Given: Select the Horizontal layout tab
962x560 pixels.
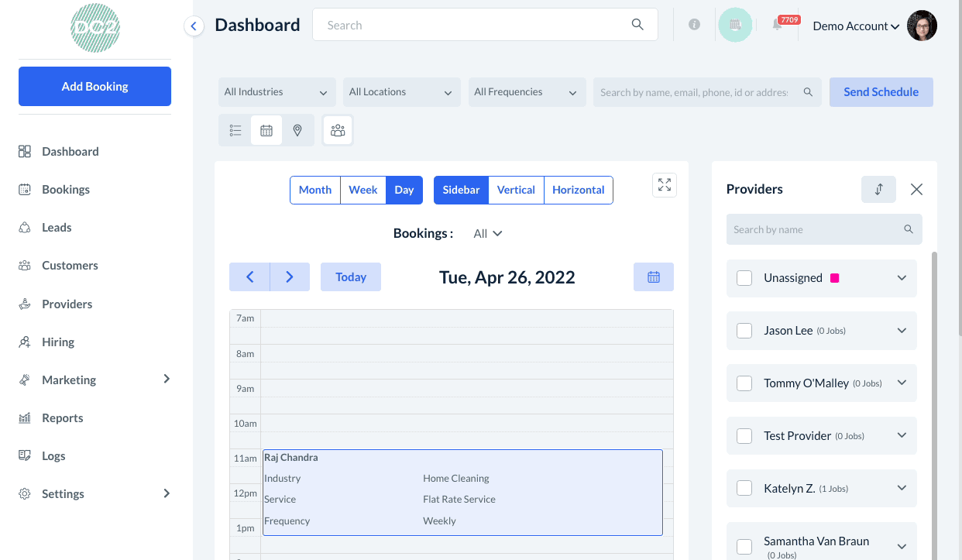Looking at the screenshot, I should pos(579,191).
